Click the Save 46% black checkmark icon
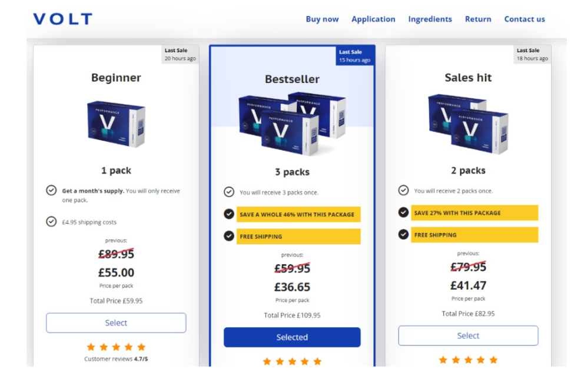Image resolution: width=584 pixels, height=392 pixels. pos(229,214)
